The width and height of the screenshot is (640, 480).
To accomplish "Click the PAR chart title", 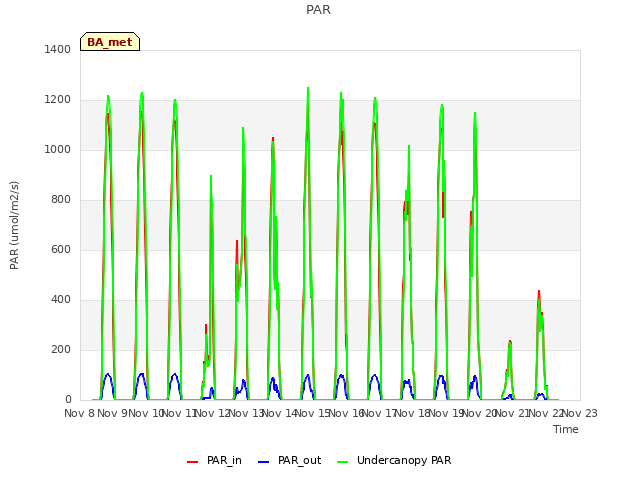I will click(318, 10).
